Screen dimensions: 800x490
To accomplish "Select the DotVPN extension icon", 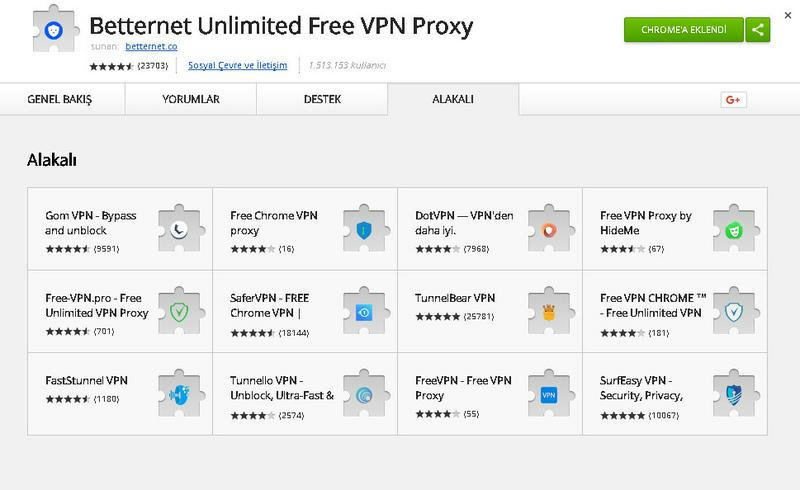I will [549, 229].
